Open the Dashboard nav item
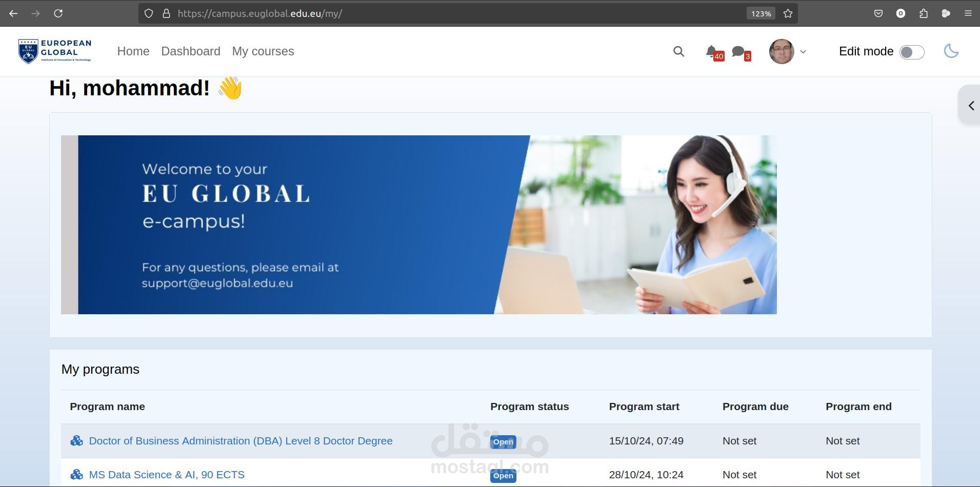980x487 pixels. point(191,51)
